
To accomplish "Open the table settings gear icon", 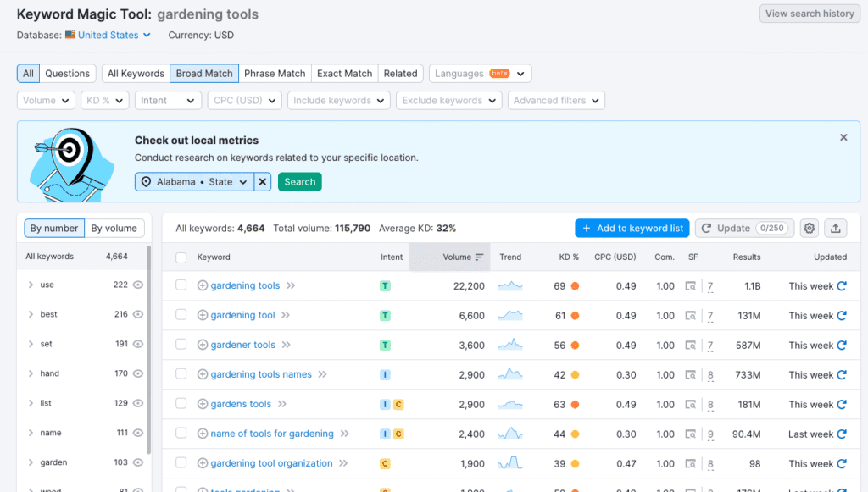I will click(x=809, y=228).
